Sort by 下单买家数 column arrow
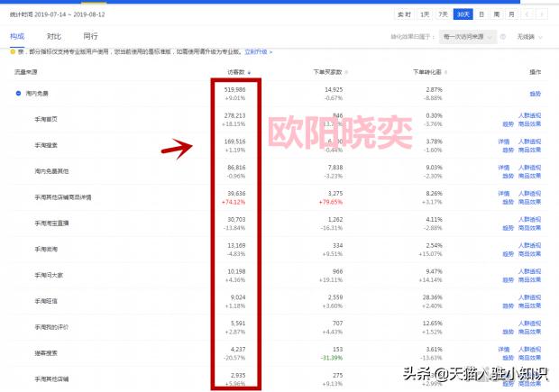 click(x=346, y=72)
